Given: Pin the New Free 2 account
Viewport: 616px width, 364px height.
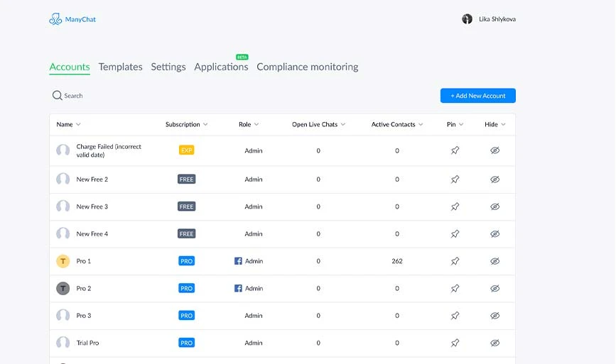Looking at the screenshot, I should (x=455, y=180).
